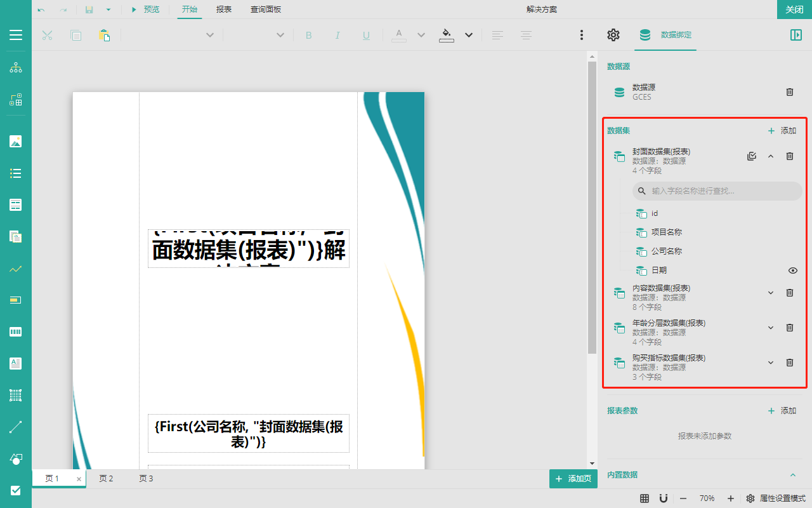Toggle the eye icon beside 日期 field
812x508 pixels.
[x=792, y=271]
